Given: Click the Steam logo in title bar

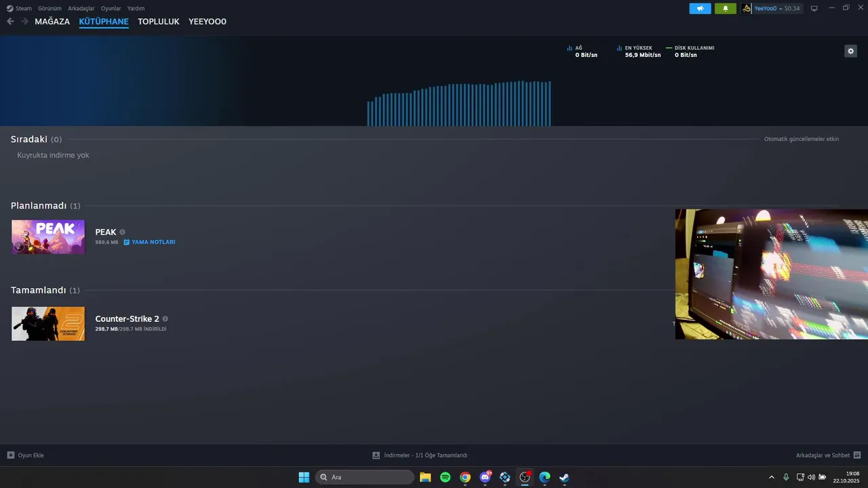Looking at the screenshot, I should click(x=10, y=8).
